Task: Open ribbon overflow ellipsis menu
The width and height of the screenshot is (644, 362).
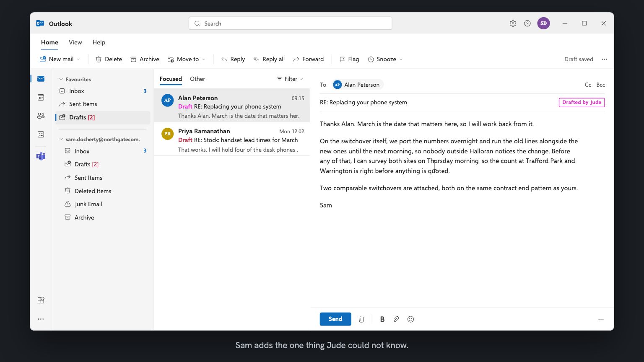Action: click(604, 59)
